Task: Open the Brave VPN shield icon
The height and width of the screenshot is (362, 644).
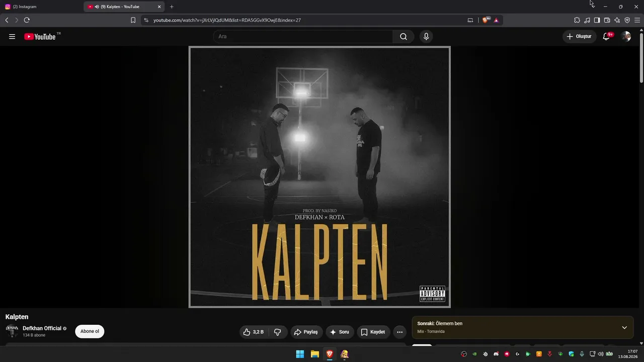Action: pyautogui.click(x=627, y=20)
